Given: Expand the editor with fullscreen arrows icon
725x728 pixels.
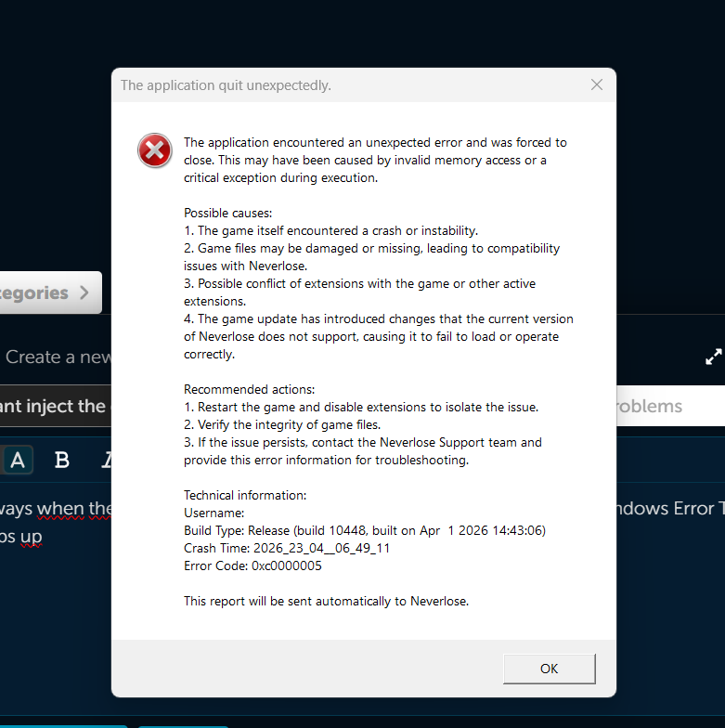Looking at the screenshot, I should tap(713, 357).
